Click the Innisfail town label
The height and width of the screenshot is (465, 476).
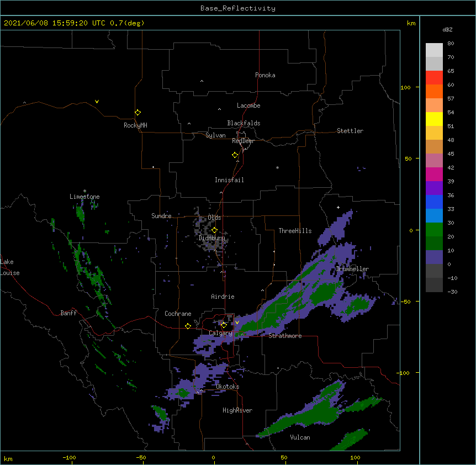pos(229,180)
